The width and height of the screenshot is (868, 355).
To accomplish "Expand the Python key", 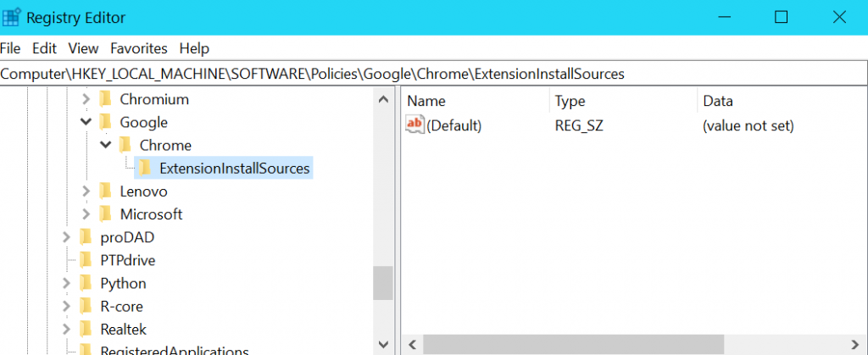I will click(x=66, y=284).
